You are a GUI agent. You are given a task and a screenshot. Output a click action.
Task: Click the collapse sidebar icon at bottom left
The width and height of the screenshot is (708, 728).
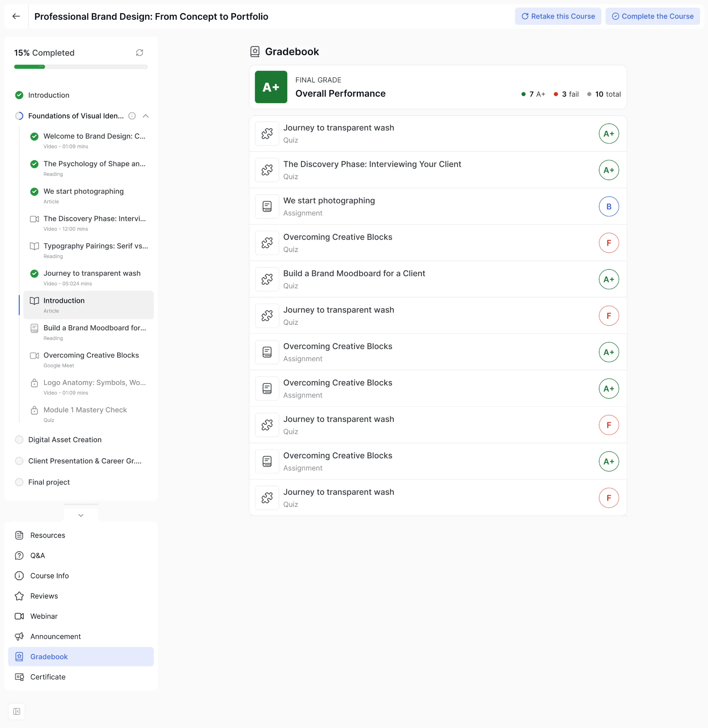click(17, 712)
